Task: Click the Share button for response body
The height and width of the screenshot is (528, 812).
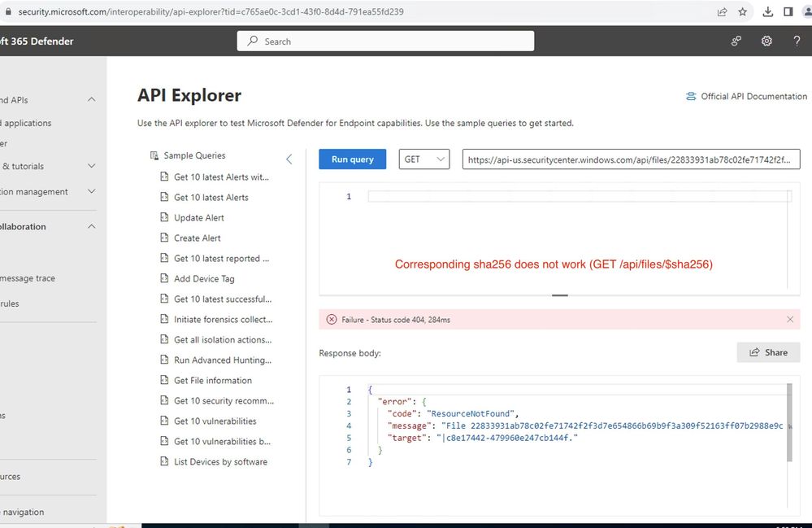Action: 768,352
